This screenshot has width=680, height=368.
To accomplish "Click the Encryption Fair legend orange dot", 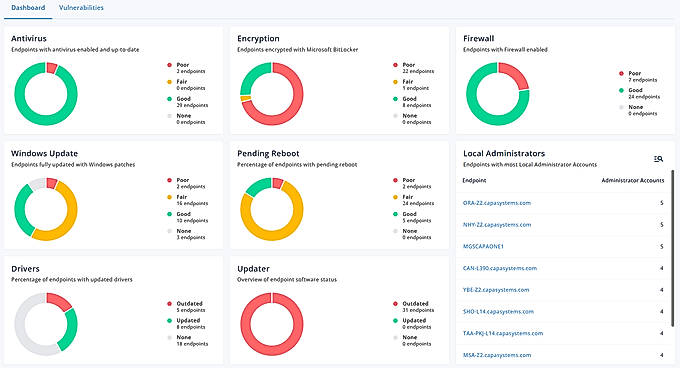I will pos(395,82).
